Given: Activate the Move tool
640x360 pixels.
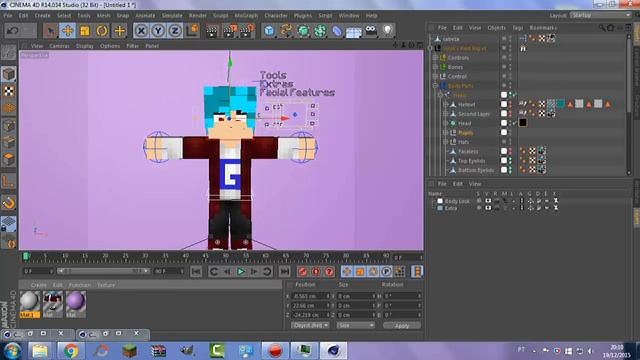Looking at the screenshot, I should point(67,31).
